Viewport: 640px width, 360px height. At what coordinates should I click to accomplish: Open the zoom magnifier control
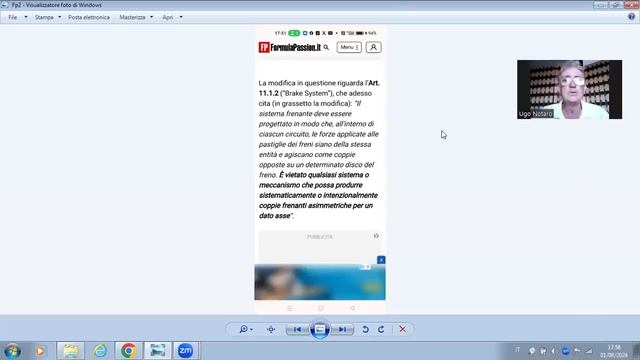click(243, 329)
